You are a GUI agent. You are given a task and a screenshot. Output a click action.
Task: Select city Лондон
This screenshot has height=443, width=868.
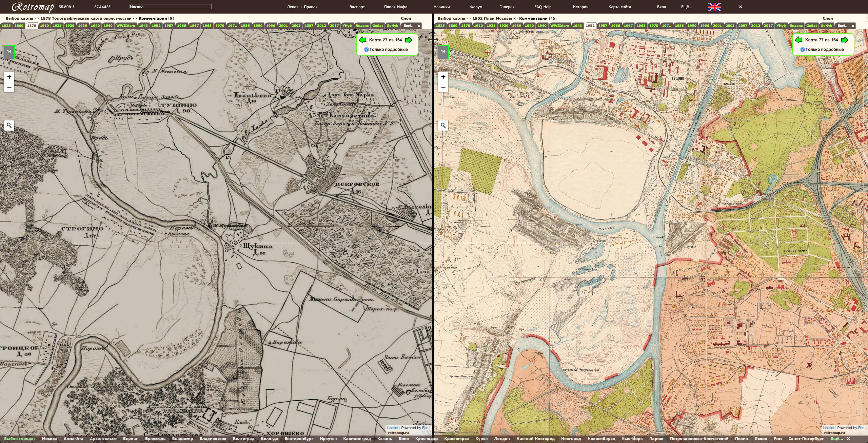coord(502,439)
